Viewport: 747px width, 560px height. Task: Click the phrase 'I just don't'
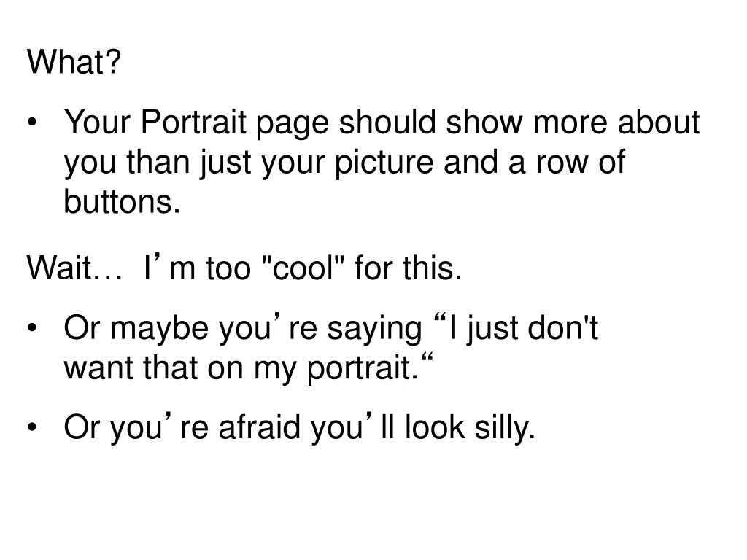pos(517,328)
